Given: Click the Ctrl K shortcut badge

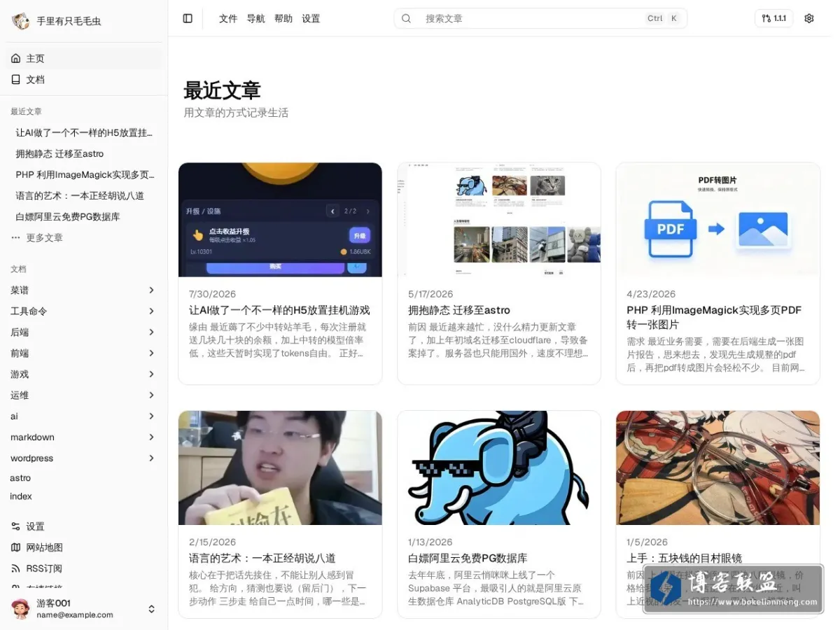Looking at the screenshot, I should point(663,19).
